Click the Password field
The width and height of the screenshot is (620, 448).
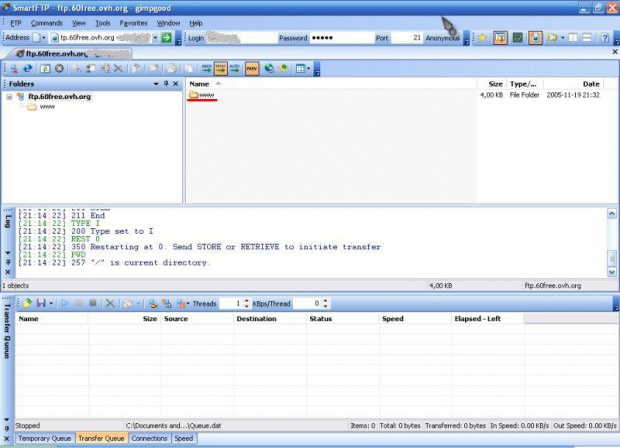(342, 38)
